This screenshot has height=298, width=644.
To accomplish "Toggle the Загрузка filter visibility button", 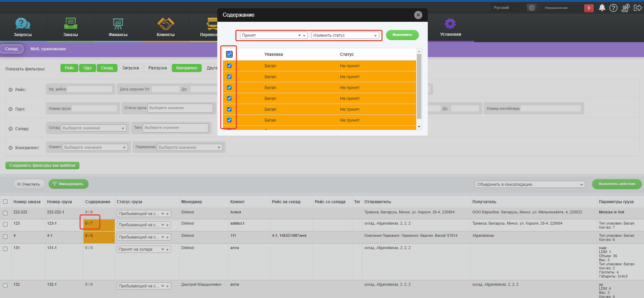I will tap(130, 68).
